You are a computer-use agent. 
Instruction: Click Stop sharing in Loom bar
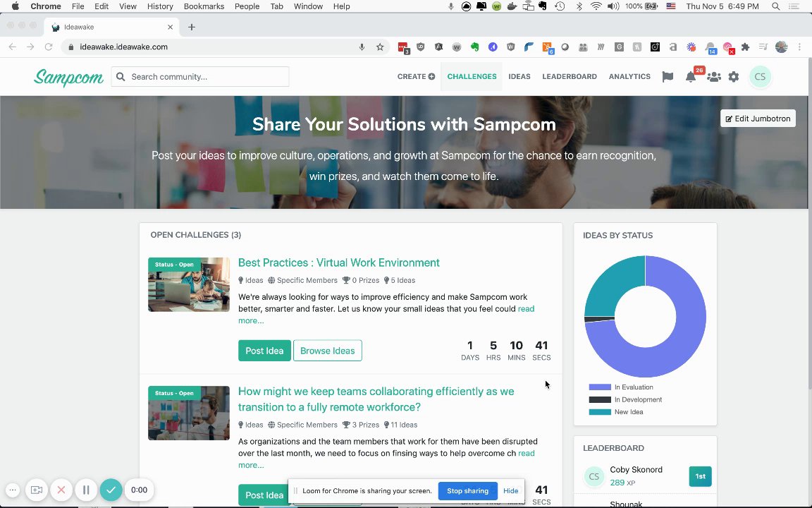[x=467, y=491]
